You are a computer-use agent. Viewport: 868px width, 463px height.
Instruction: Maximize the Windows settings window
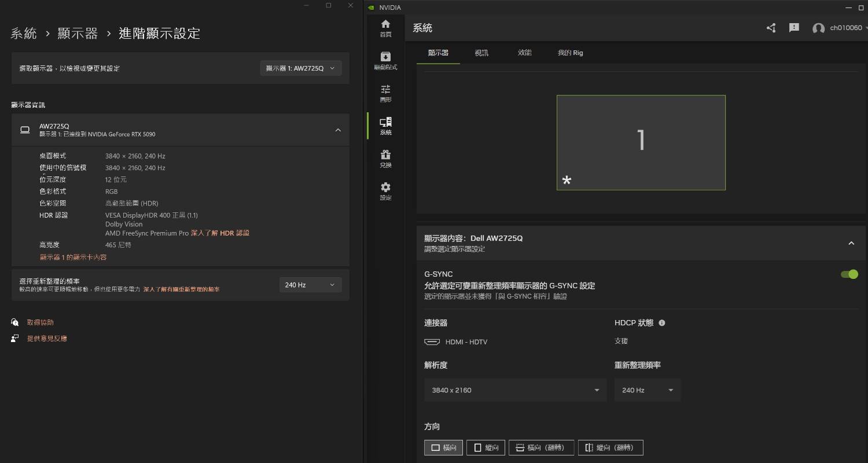(329, 5)
